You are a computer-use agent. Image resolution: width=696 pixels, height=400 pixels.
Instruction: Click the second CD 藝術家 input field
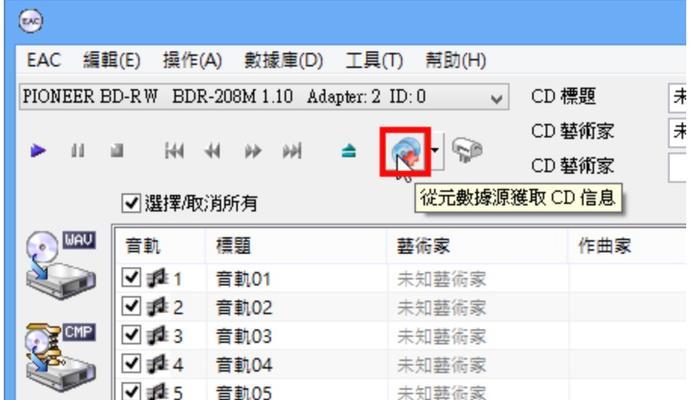[x=677, y=167]
